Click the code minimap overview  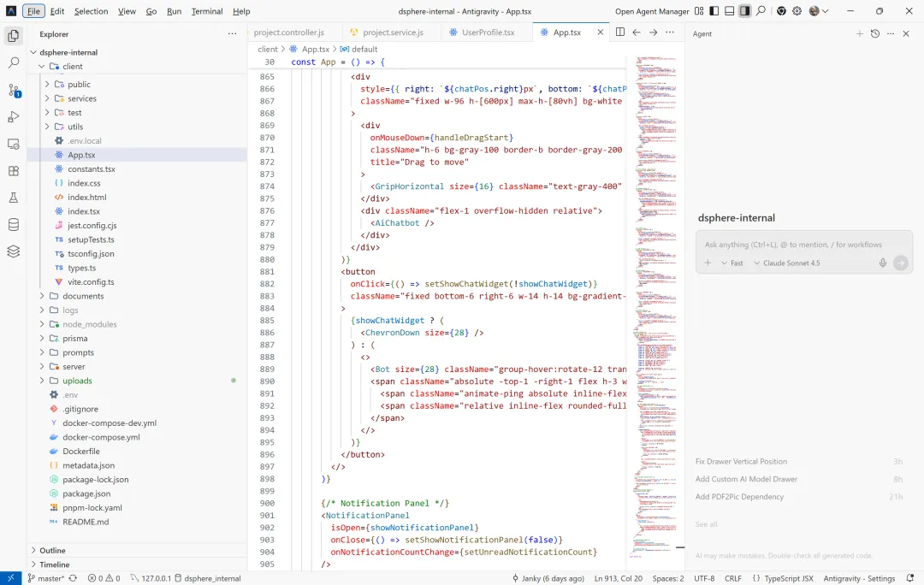click(x=654, y=257)
